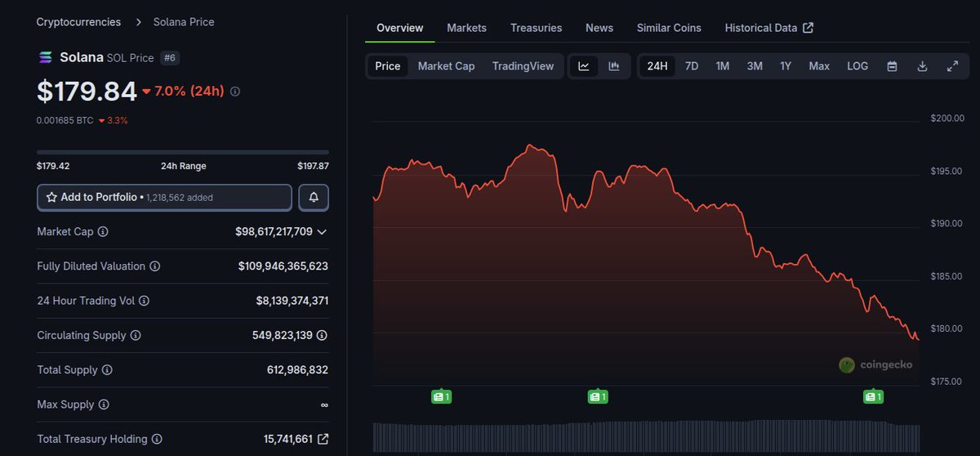Click info icon after 549,823,139 value
980x456 pixels.
(x=322, y=335)
